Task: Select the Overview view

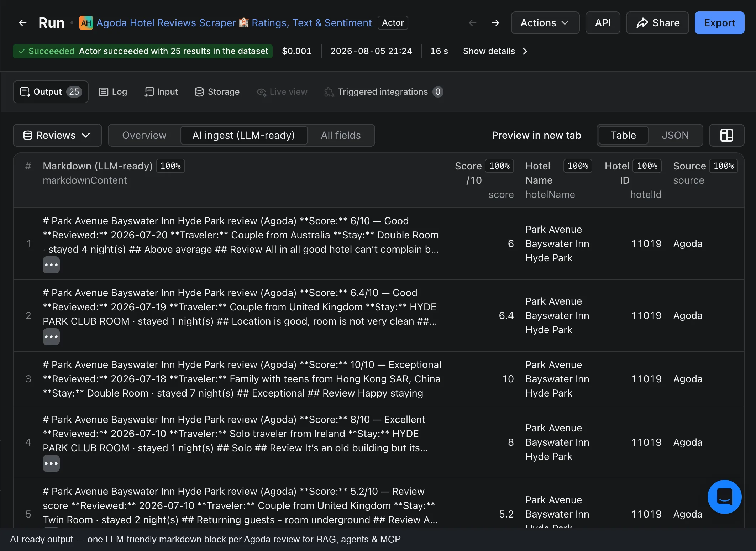Action: [x=144, y=135]
